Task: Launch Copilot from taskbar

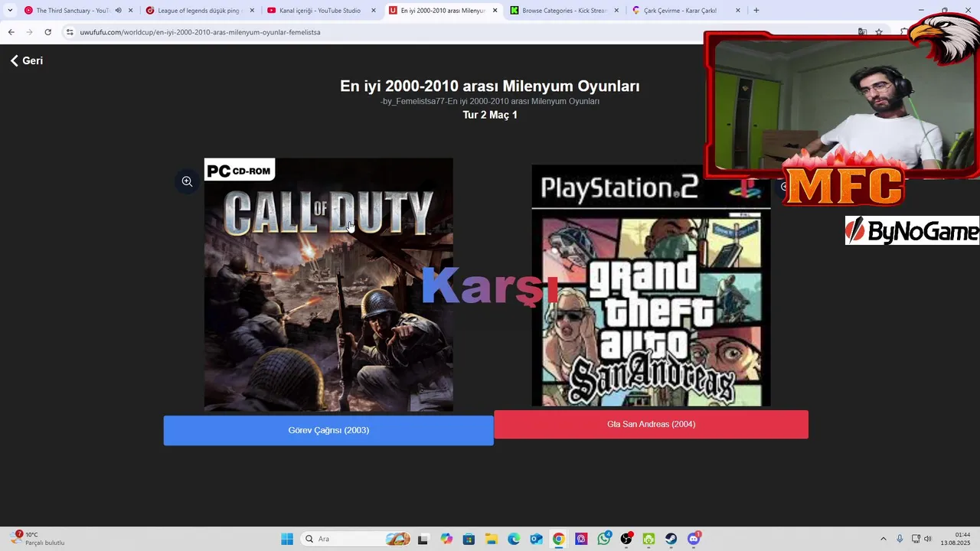Action: (446, 539)
